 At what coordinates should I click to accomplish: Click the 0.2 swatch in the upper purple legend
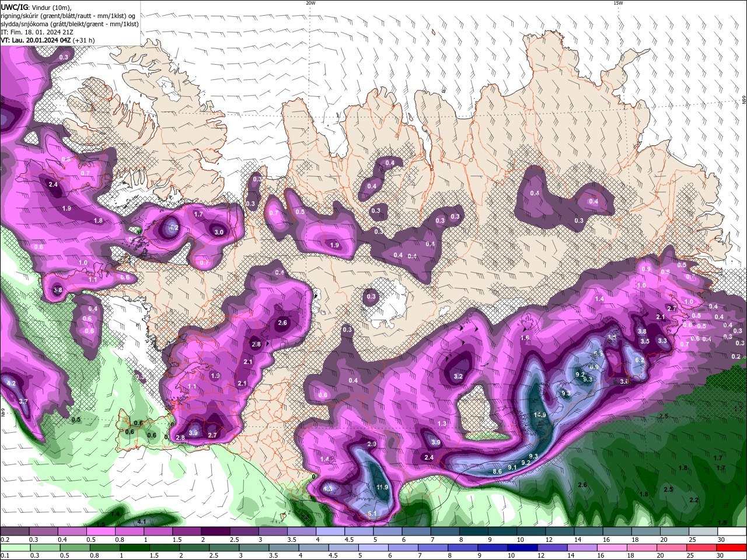pos(15,532)
